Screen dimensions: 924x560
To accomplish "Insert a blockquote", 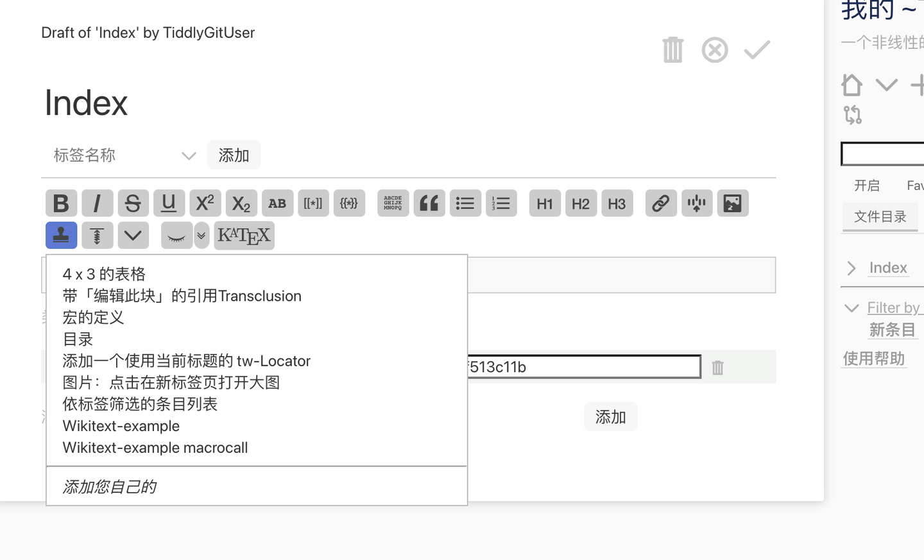I will tap(429, 203).
